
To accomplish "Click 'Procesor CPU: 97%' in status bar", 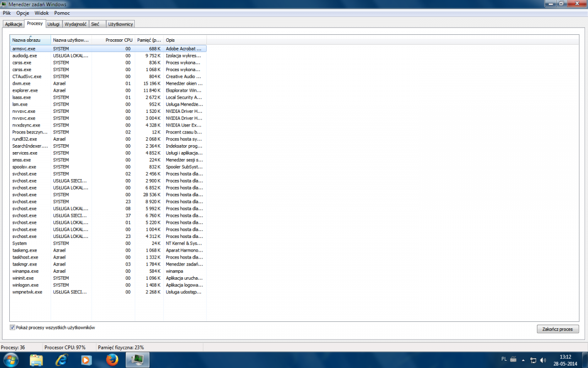I will pyautogui.click(x=65, y=347).
